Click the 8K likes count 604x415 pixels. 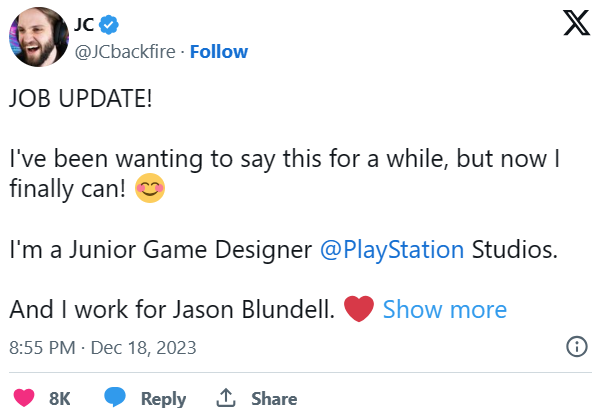click(x=59, y=398)
